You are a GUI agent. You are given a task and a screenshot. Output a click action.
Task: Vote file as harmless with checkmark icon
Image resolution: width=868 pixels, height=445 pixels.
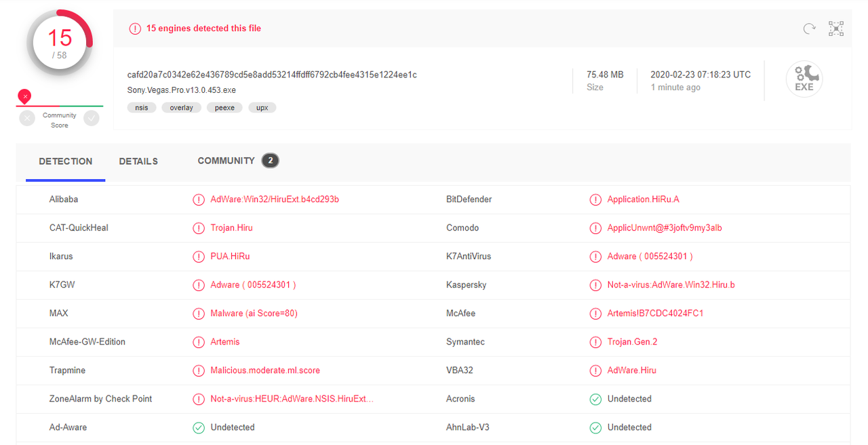92,118
